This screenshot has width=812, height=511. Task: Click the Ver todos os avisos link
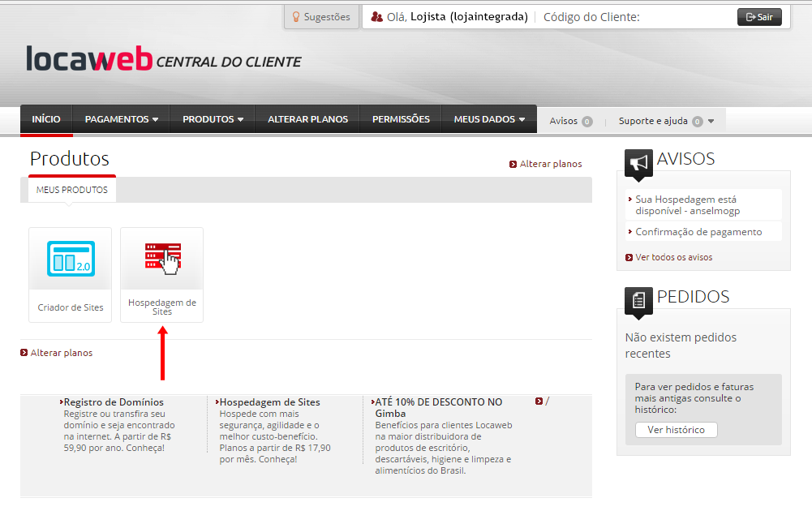[x=674, y=257]
